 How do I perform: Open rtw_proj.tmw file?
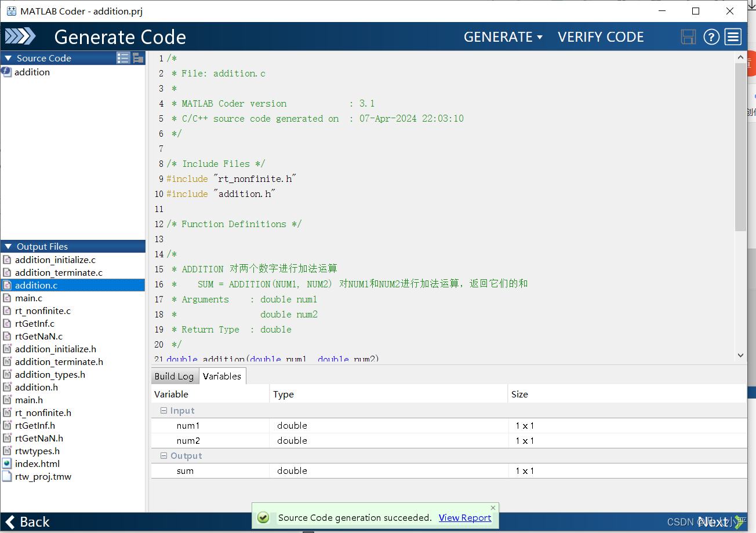tap(43, 476)
